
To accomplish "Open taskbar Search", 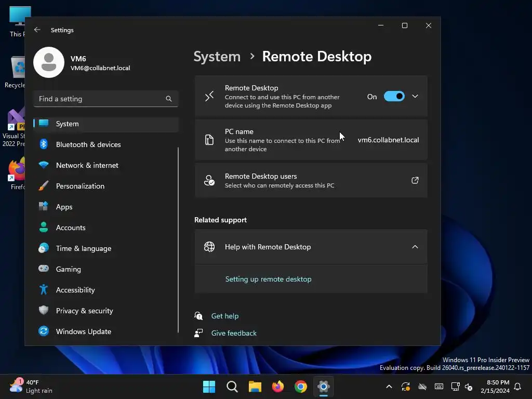I will click(232, 387).
